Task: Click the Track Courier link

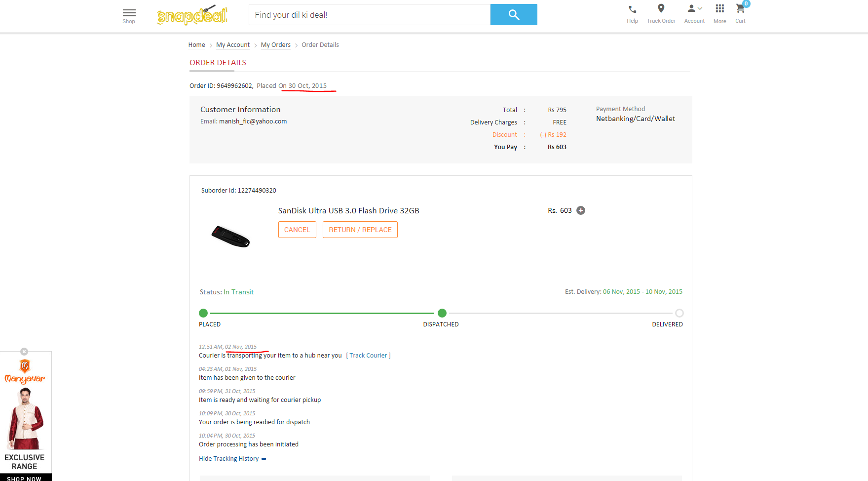Action: (x=368, y=356)
